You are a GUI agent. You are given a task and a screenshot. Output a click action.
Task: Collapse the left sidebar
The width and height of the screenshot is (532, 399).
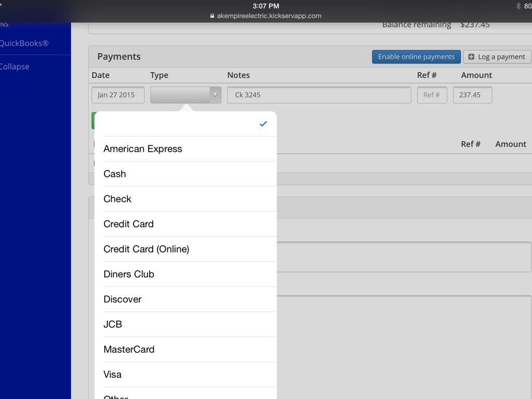15,66
